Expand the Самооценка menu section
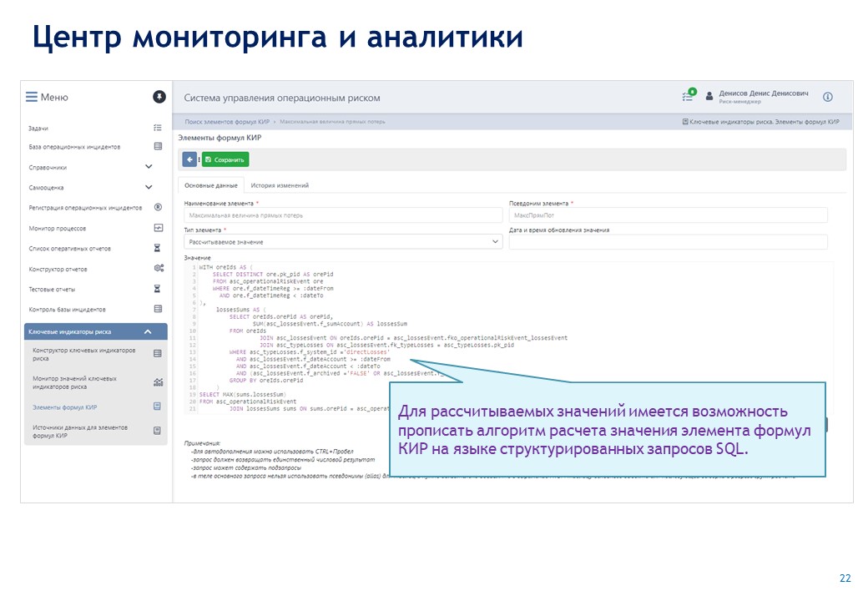The height and width of the screenshot is (601, 868). (x=149, y=187)
